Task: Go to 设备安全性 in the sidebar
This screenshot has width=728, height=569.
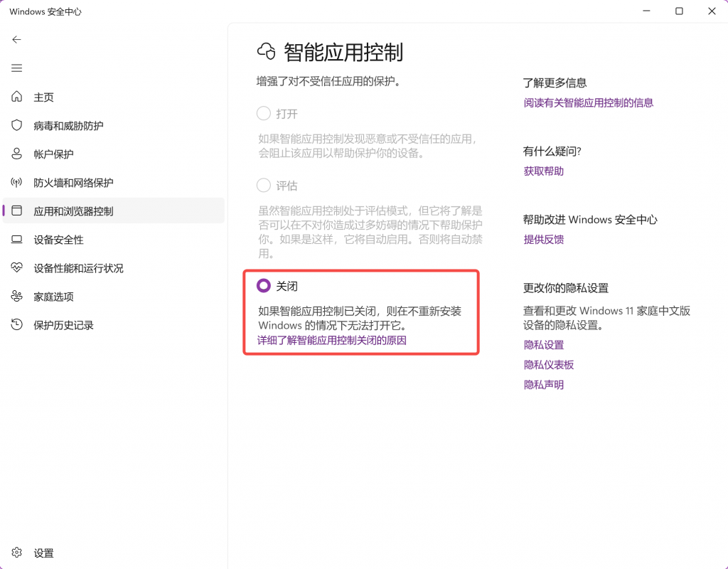Action: click(x=58, y=240)
